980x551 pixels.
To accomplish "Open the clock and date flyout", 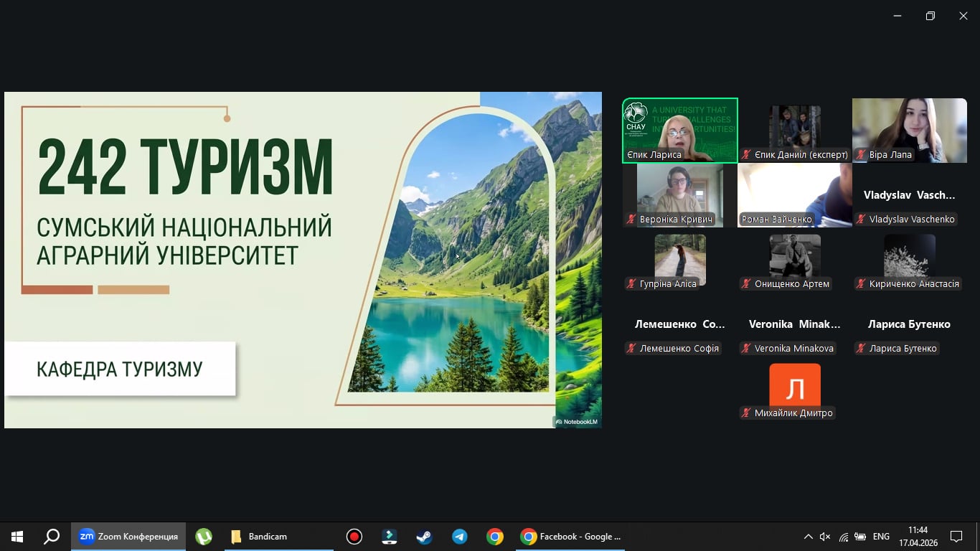I will coord(918,537).
